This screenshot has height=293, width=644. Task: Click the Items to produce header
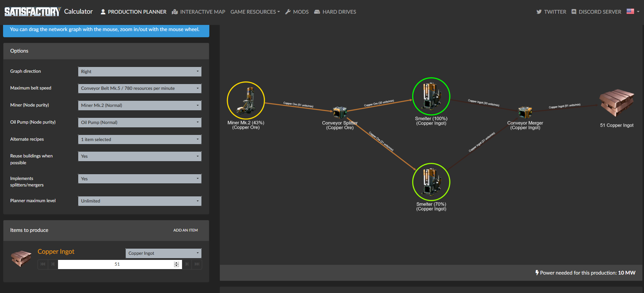pyautogui.click(x=106, y=230)
